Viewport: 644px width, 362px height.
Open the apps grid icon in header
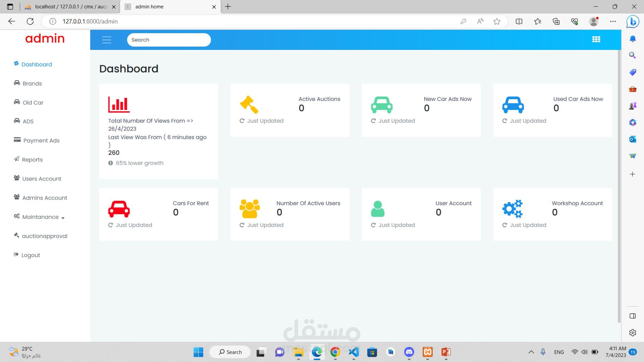point(596,39)
